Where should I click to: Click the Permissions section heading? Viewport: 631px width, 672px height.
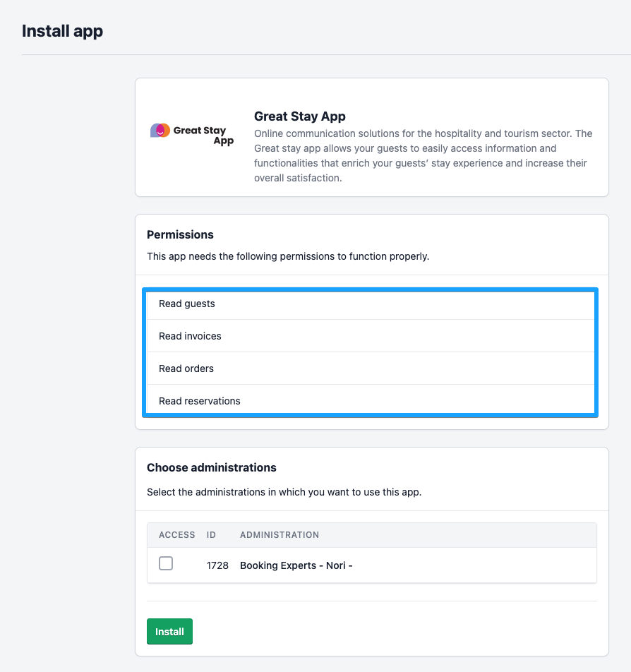coord(180,234)
